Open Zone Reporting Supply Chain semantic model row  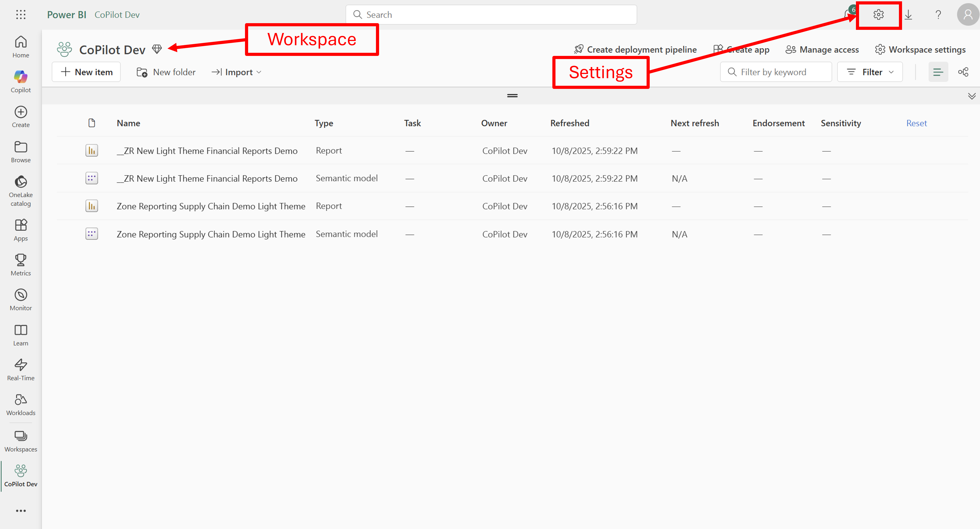[211, 234]
